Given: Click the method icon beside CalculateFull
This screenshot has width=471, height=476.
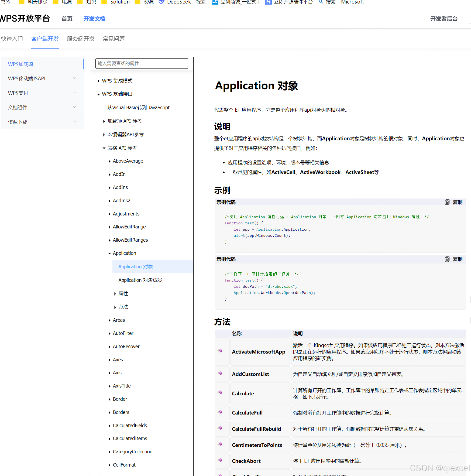Looking at the screenshot, I should point(220,412).
